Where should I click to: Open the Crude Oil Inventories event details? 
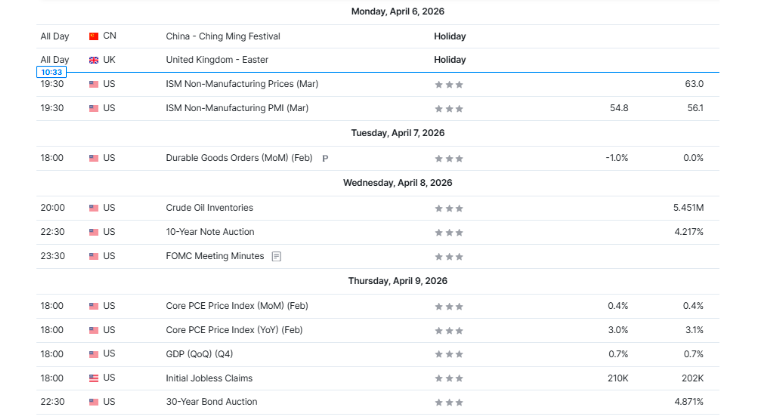pyautogui.click(x=209, y=208)
